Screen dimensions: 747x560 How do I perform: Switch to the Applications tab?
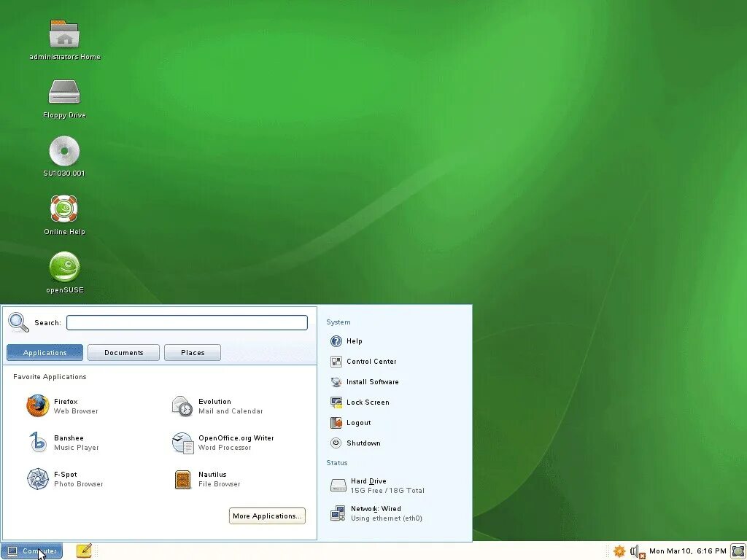(x=44, y=352)
